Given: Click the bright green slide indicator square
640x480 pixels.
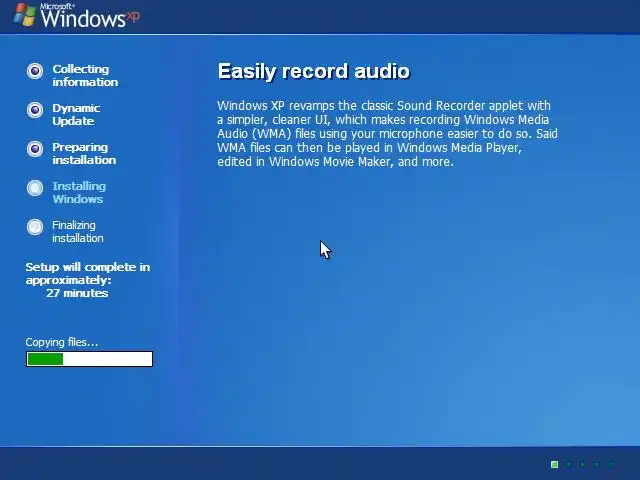Looking at the screenshot, I should (x=554, y=464).
